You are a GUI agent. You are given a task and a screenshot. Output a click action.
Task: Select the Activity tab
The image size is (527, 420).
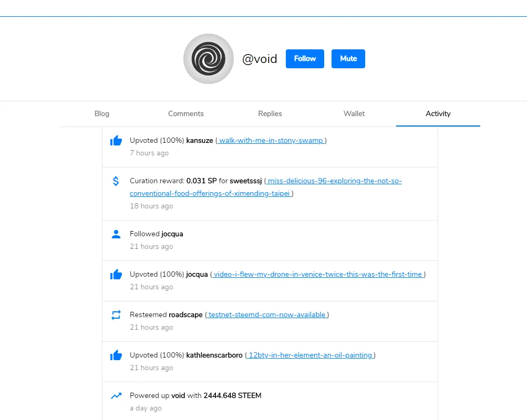pos(438,114)
